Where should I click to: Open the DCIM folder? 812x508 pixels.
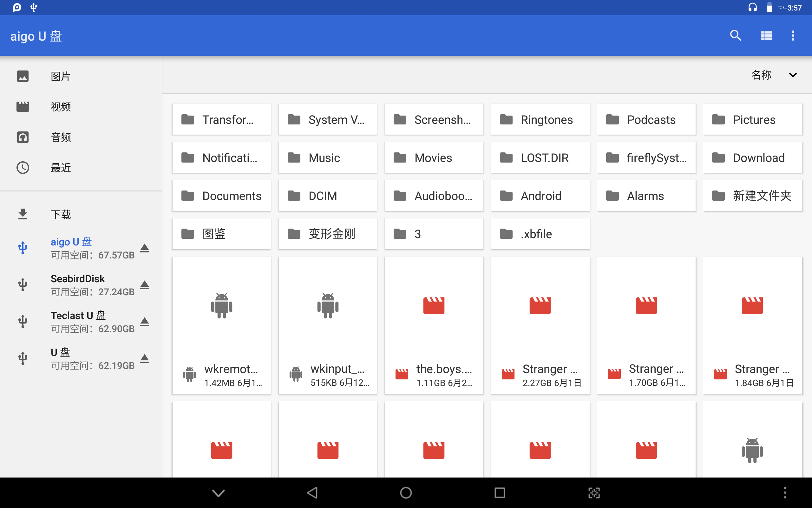pyautogui.click(x=328, y=196)
